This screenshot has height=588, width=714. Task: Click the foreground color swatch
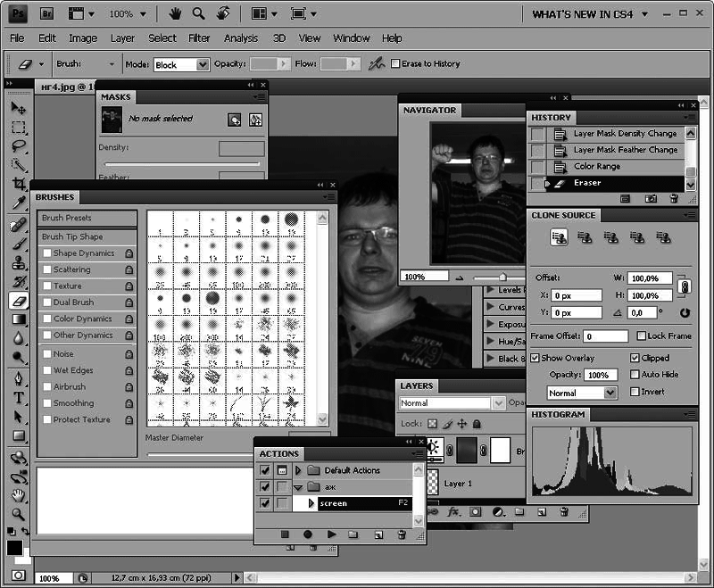[14, 550]
